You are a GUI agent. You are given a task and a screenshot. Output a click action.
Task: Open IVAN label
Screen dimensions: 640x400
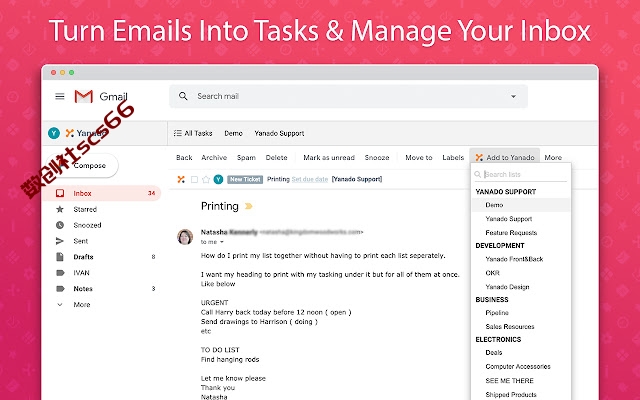(x=82, y=273)
